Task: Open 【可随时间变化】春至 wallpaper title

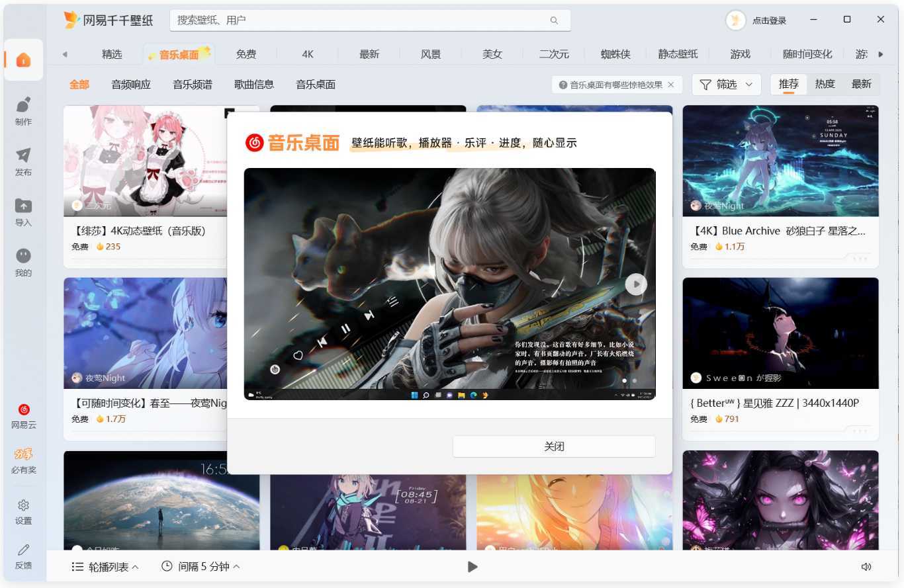Action: [x=148, y=403]
